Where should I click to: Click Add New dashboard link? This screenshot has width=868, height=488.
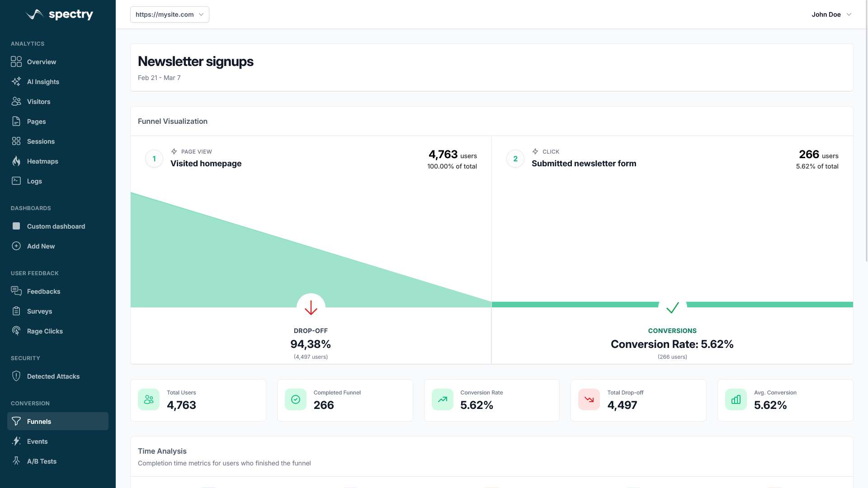41,246
